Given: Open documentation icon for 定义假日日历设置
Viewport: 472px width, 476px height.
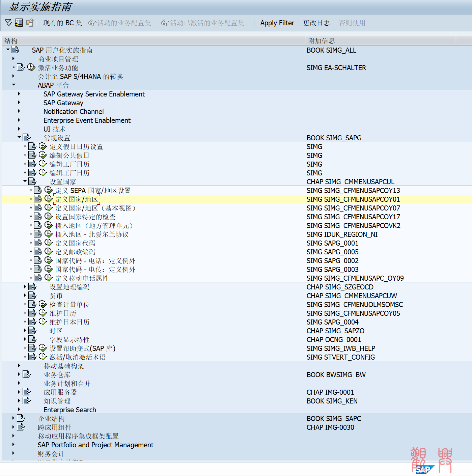Looking at the screenshot, I should [x=32, y=146].
